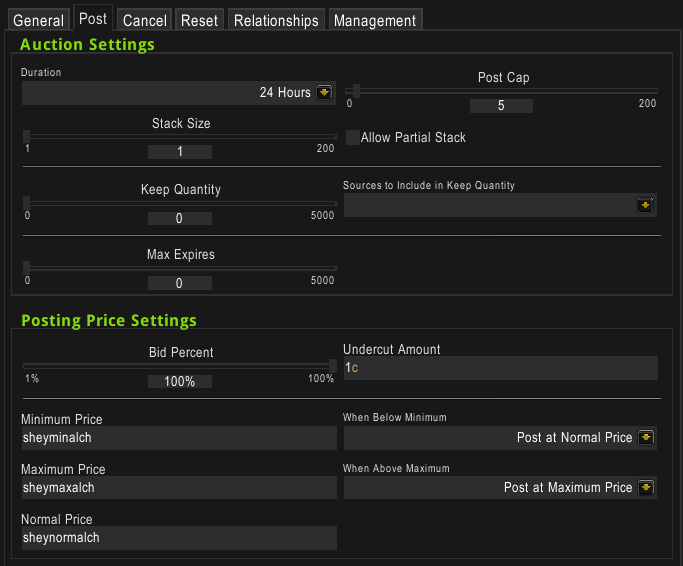Open the Reset tab
683x566 pixels.
click(199, 20)
